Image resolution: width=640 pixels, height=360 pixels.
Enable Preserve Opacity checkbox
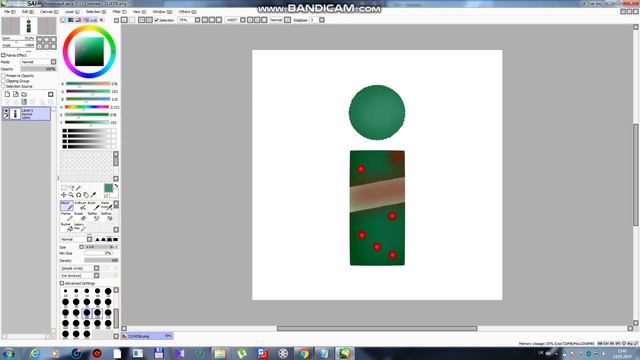(3, 76)
